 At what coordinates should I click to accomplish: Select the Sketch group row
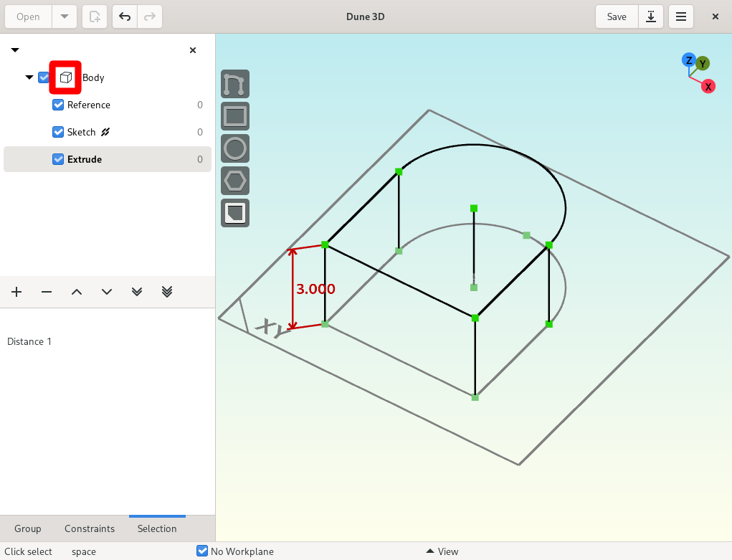(x=108, y=132)
